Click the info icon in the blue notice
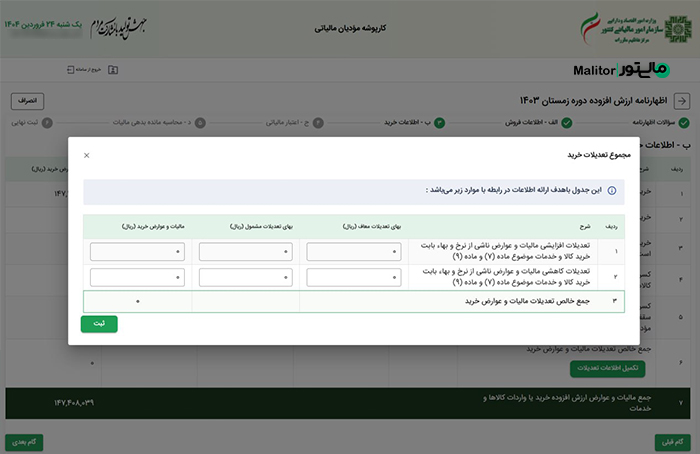Screen dimensions: 700x454 pyautogui.click(x=612, y=191)
